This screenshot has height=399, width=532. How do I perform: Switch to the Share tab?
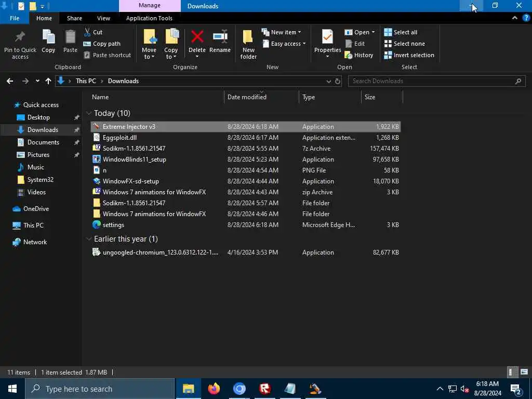[74, 18]
